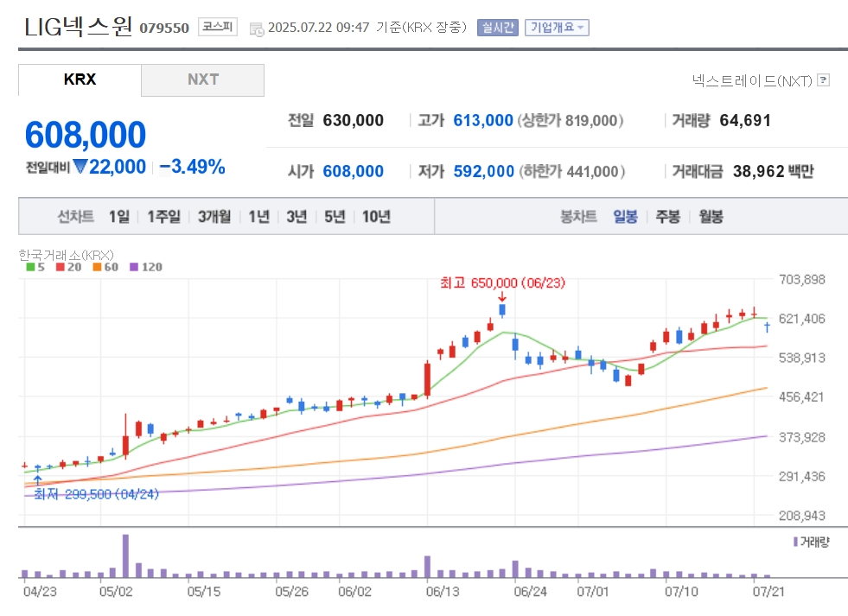Switch to 월봉 monthly candle chart
This screenshot has height=616, width=848.
[x=711, y=217]
